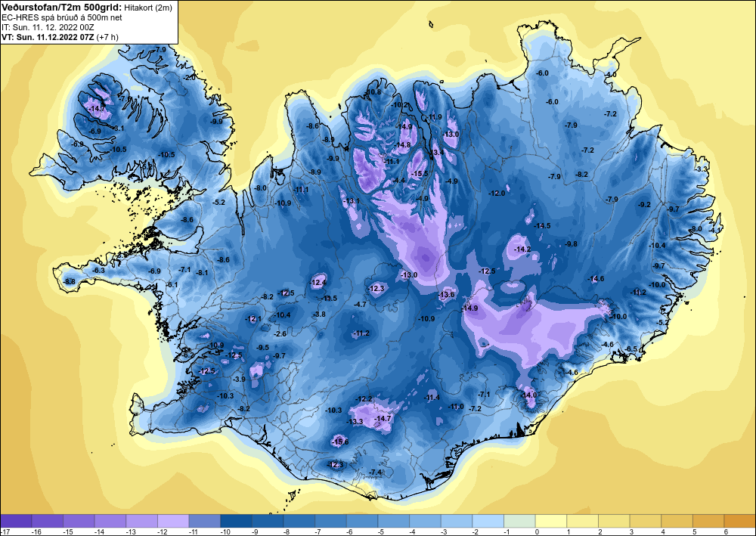Screen dimensions: 756x536
Task: Click the -3.1 temperature value in Westfjords
Action: [118, 129]
